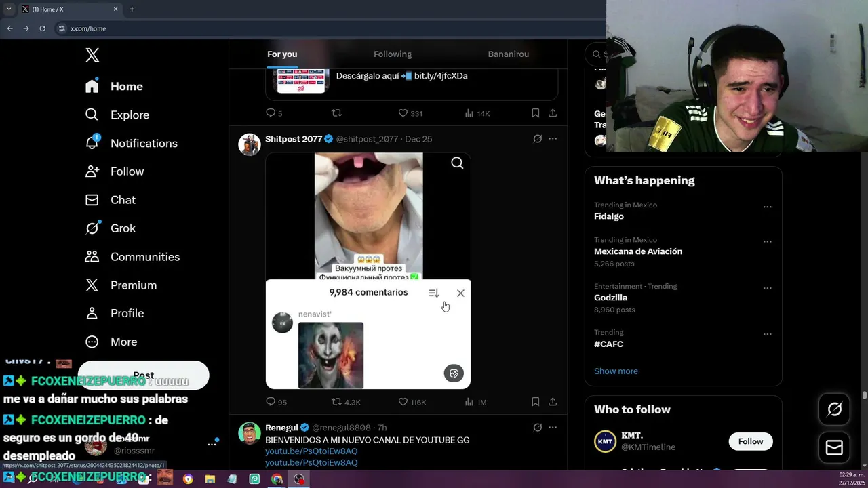The image size is (868, 488).
Task: Open floating Grok button
Action: coord(834,409)
